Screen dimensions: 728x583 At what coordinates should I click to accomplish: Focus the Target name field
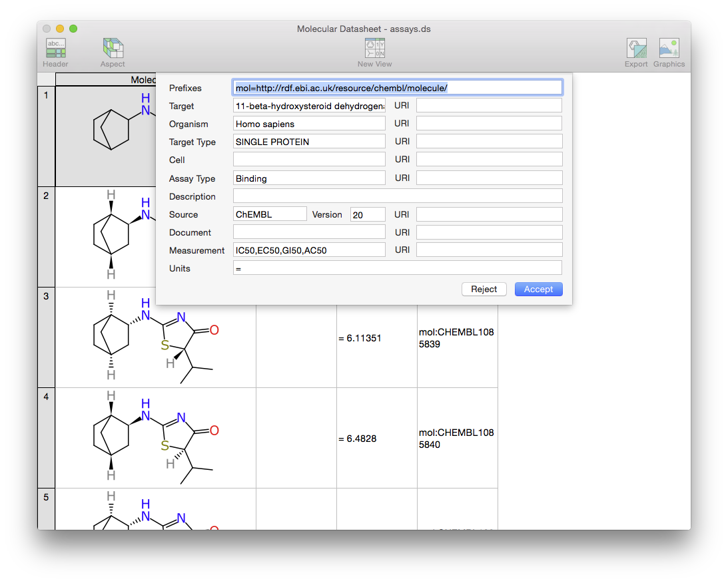[x=309, y=106]
